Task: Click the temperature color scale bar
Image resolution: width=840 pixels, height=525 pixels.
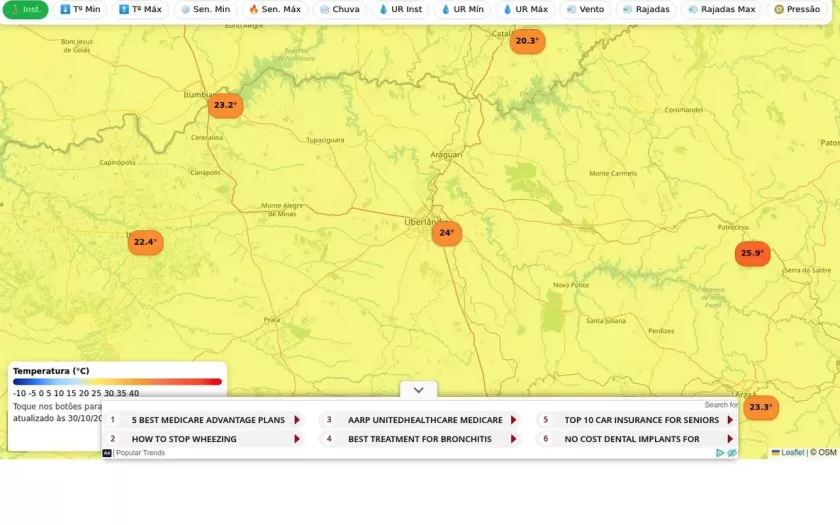Action: click(x=117, y=382)
